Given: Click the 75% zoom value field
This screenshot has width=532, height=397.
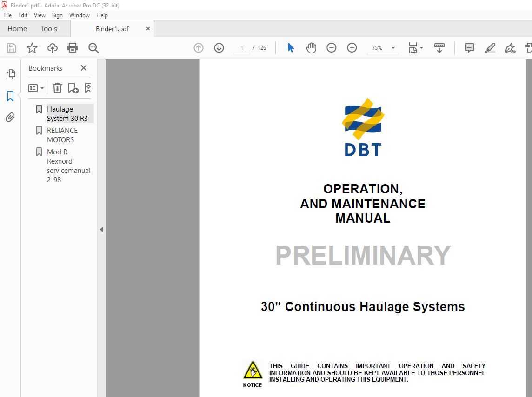Looking at the screenshot, I should 377,48.
